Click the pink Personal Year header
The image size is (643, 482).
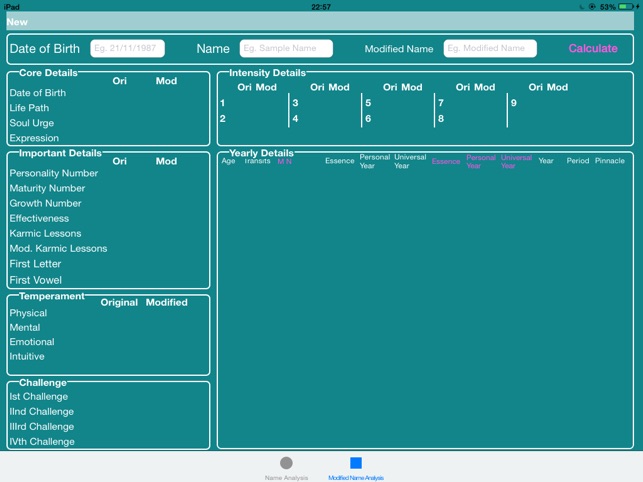click(481, 162)
